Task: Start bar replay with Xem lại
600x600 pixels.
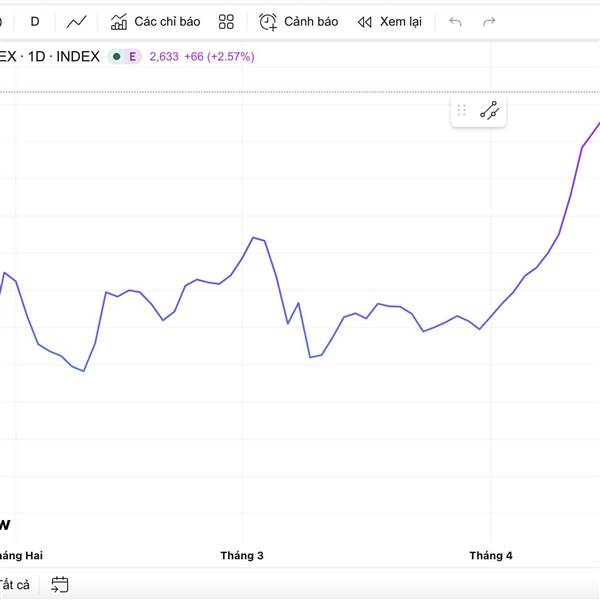Action: click(x=389, y=21)
